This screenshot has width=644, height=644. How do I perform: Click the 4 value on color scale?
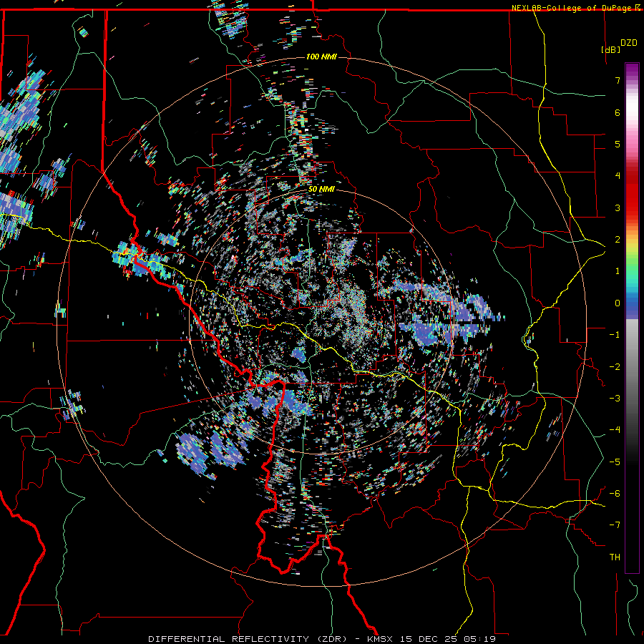(618, 176)
